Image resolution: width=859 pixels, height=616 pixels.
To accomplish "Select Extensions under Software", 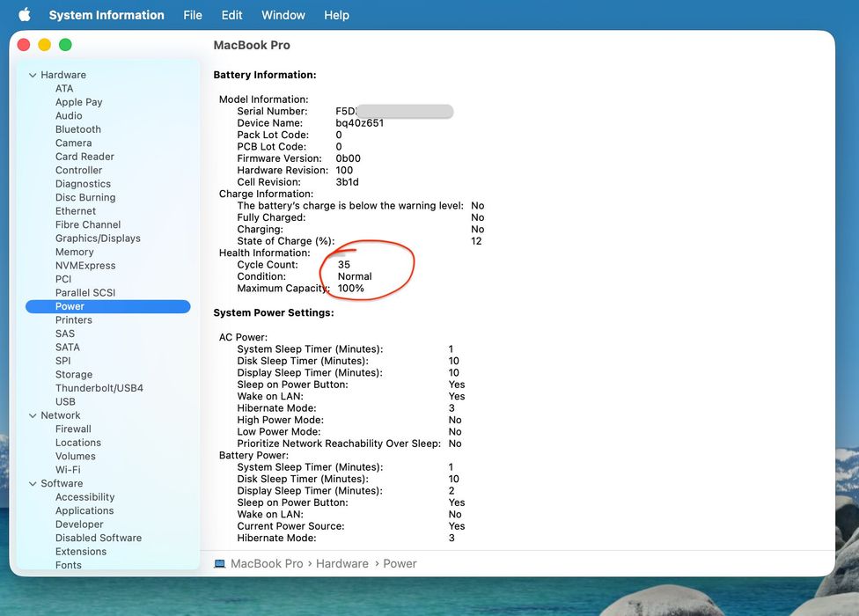I will click(x=81, y=552).
